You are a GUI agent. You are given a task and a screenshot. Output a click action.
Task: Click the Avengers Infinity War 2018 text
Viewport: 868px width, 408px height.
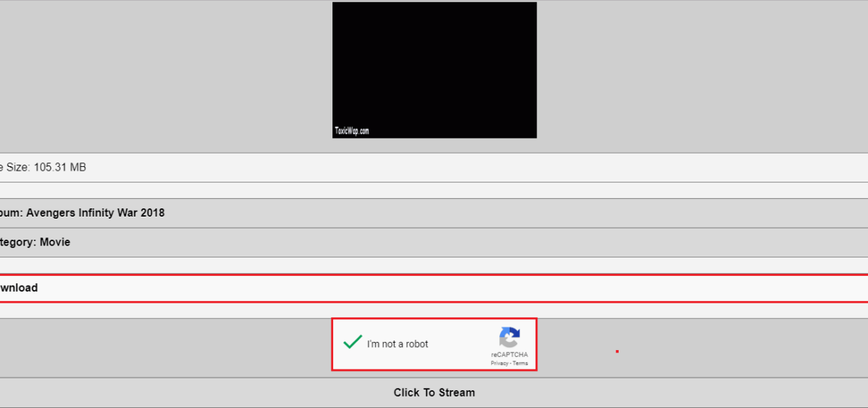point(95,213)
